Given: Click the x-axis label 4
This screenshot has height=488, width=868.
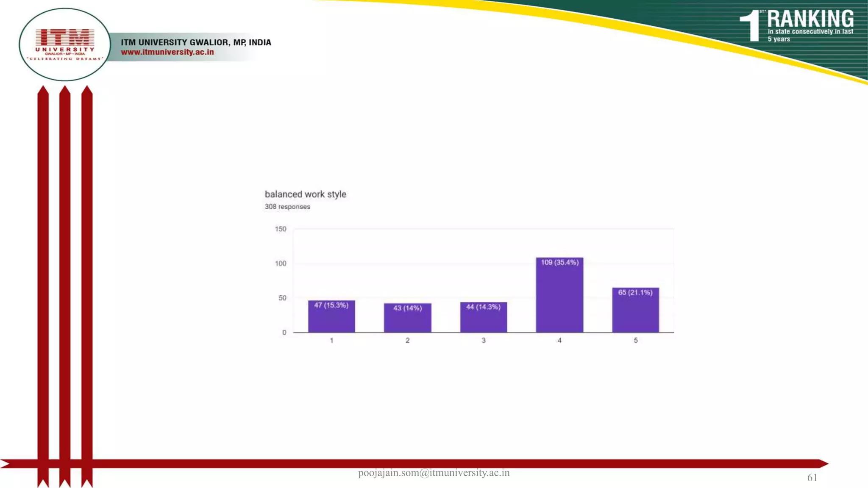Looking at the screenshot, I should click(559, 341).
